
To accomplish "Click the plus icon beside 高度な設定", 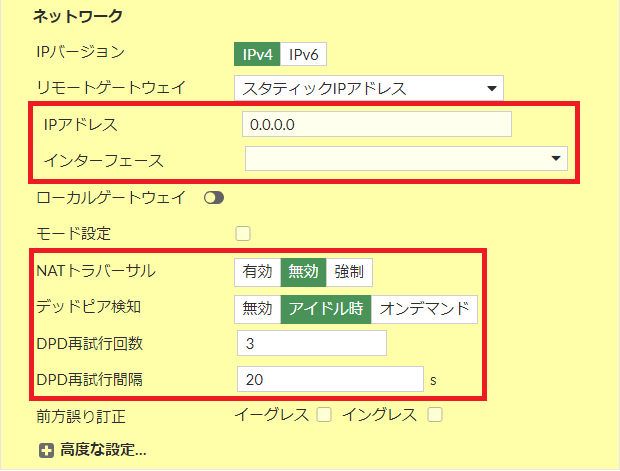I will click(x=46, y=450).
